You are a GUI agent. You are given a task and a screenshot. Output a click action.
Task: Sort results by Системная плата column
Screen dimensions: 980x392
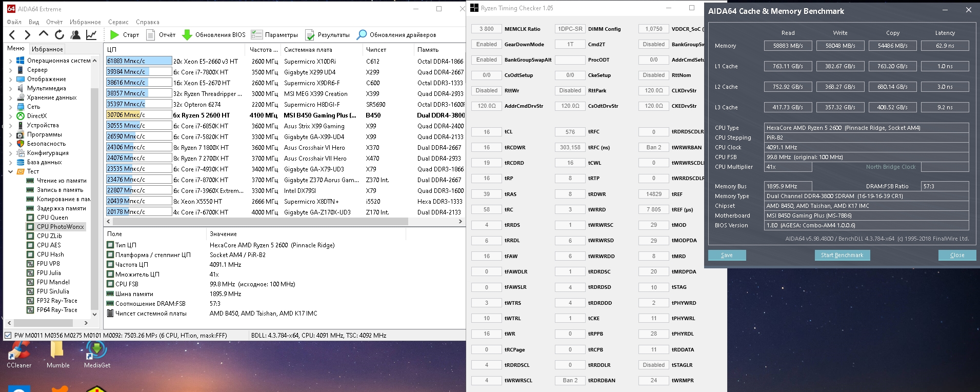point(322,50)
